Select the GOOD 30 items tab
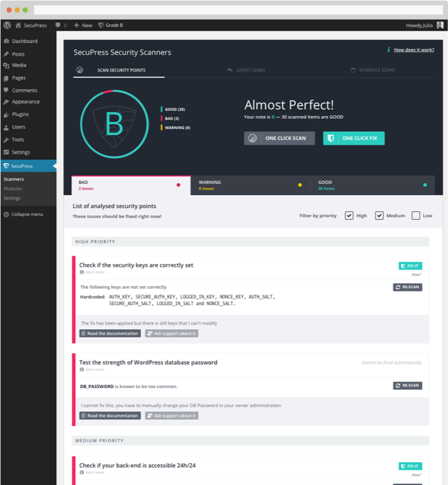Viewport: 448px width, 485px height. 372,185
